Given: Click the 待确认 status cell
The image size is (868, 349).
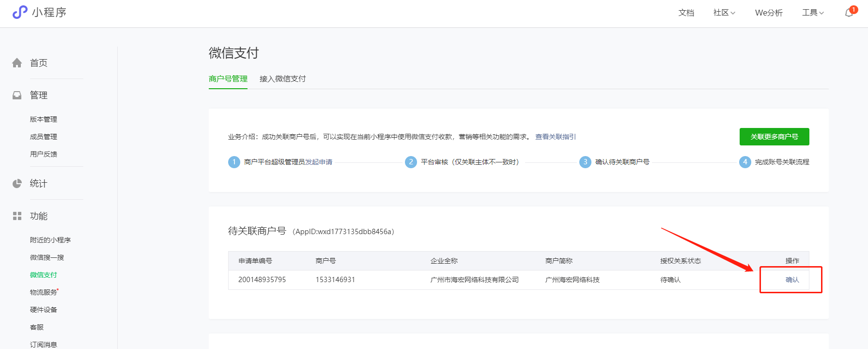Looking at the screenshot, I should [x=670, y=280].
